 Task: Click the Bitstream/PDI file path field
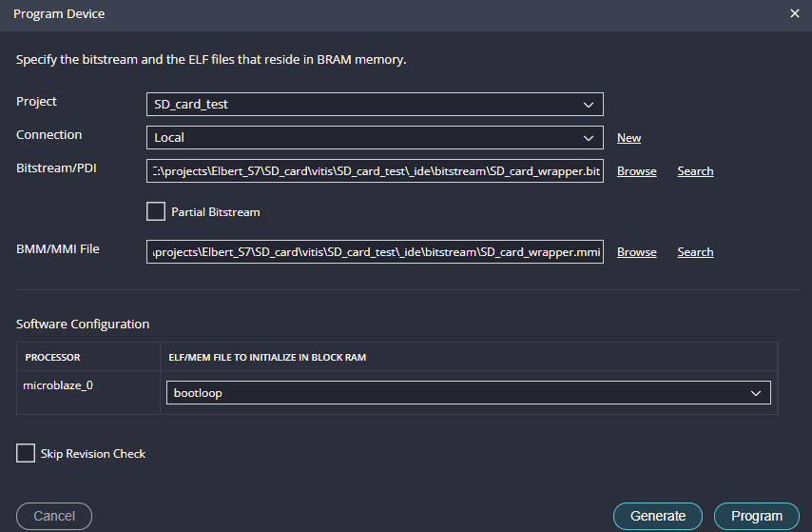[x=375, y=171]
